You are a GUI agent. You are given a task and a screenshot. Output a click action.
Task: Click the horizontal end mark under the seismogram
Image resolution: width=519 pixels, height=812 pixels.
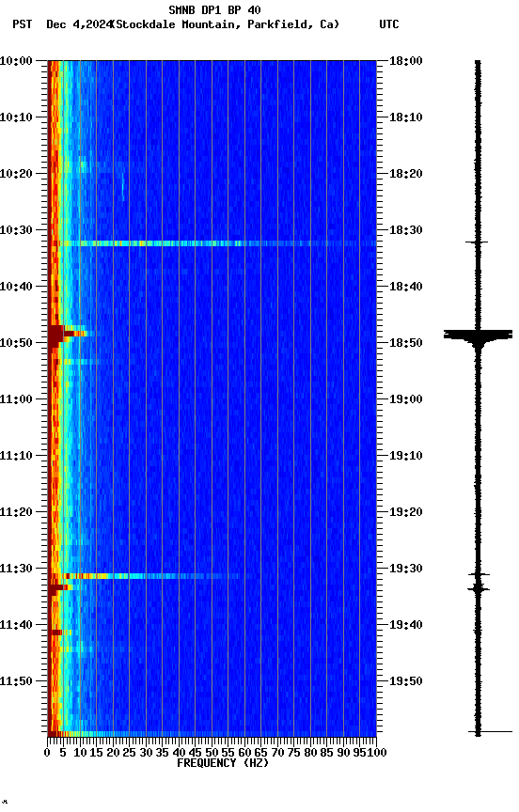tap(491, 732)
